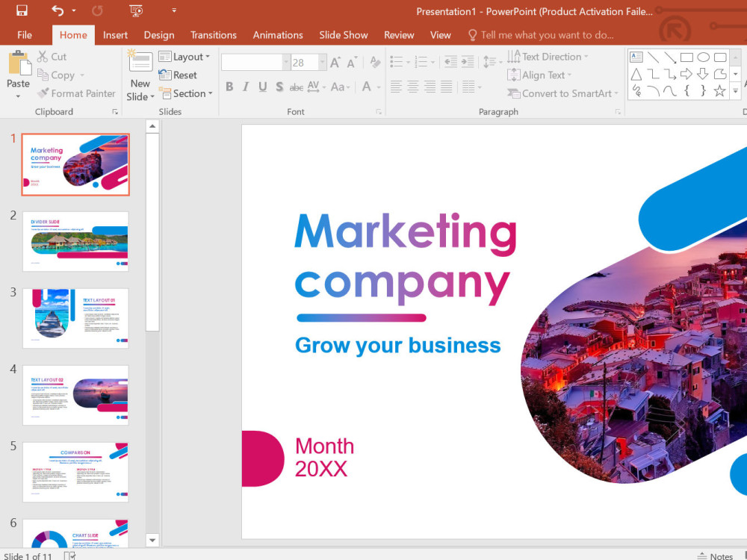Open the Copy dropdown arrow

pos(82,75)
